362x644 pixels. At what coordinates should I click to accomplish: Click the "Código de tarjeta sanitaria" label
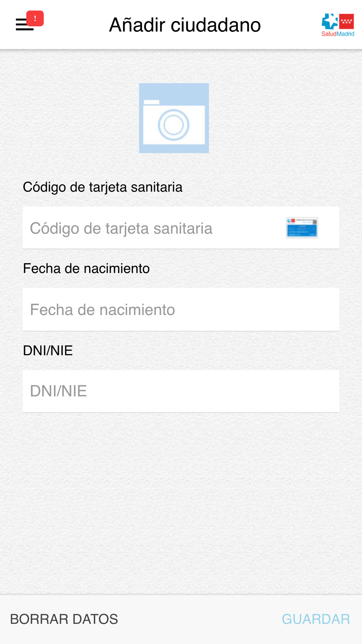[102, 187]
